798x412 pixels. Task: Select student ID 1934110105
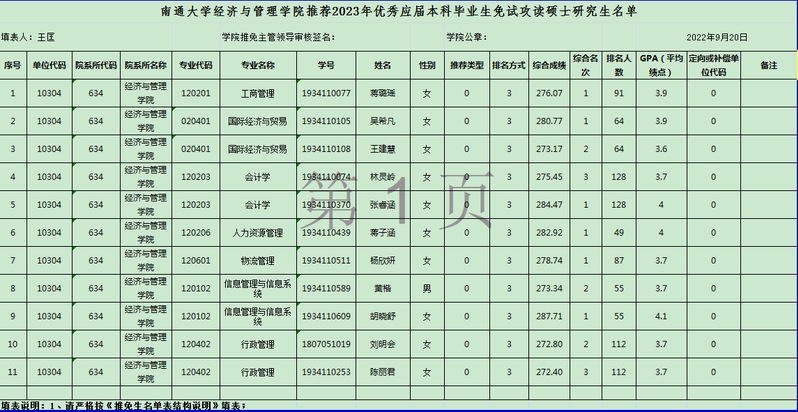tap(326, 121)
